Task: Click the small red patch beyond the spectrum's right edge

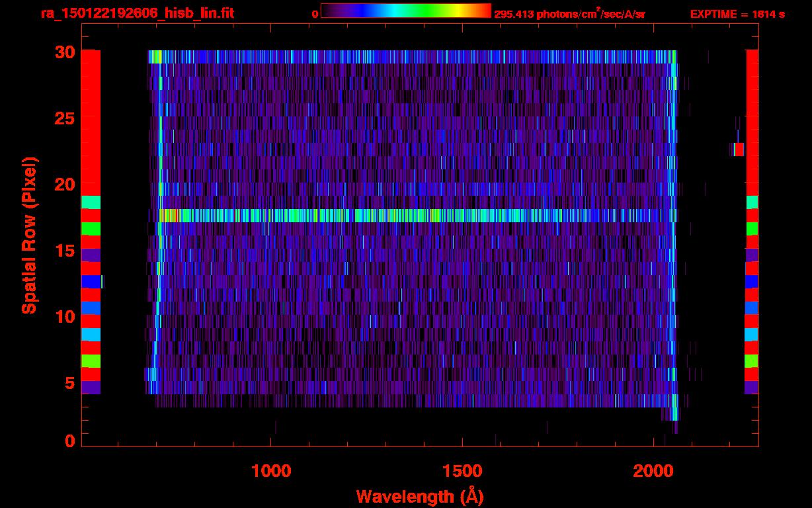Action: tap(739, 149)
